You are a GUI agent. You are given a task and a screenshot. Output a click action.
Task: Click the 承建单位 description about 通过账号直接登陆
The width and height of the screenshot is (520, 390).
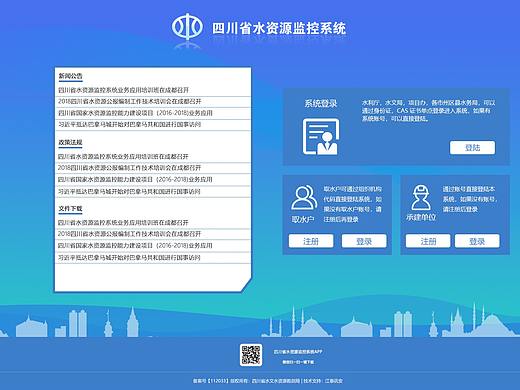click(470, 199)
